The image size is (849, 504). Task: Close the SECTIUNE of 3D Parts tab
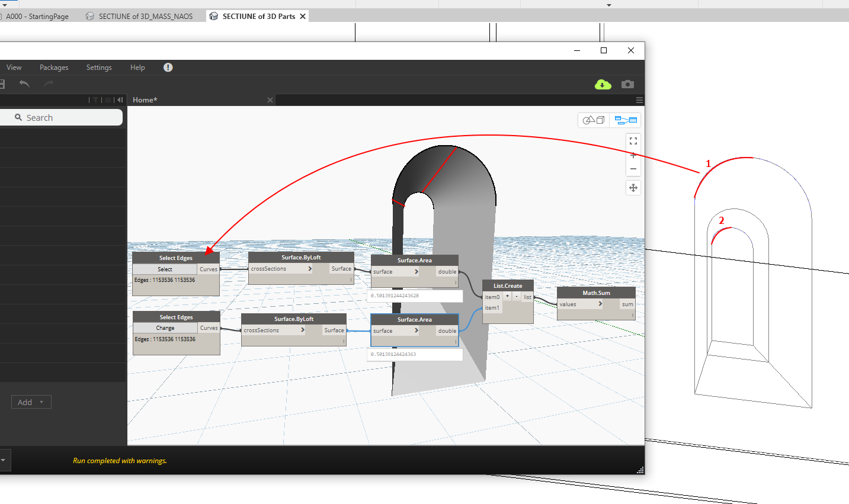coord(303,17)
